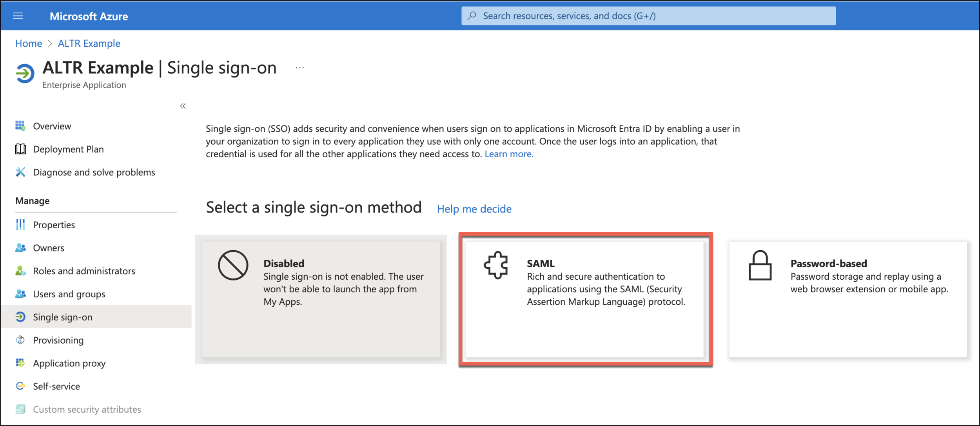The width and height of the screenshot is (980, 426).
Task: Click the Users and groups icon
Action: coord(20,294)
